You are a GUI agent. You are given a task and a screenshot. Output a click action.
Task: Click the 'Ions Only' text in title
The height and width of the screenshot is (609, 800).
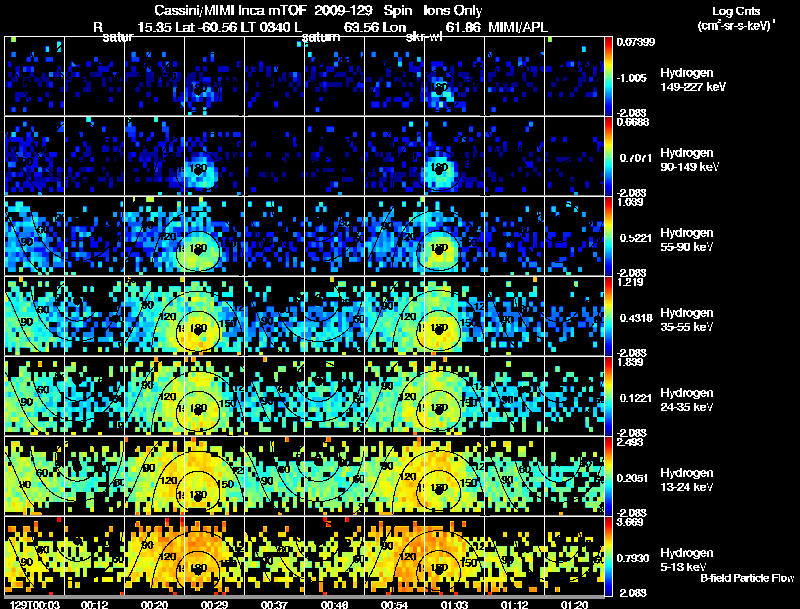point(453,11)
